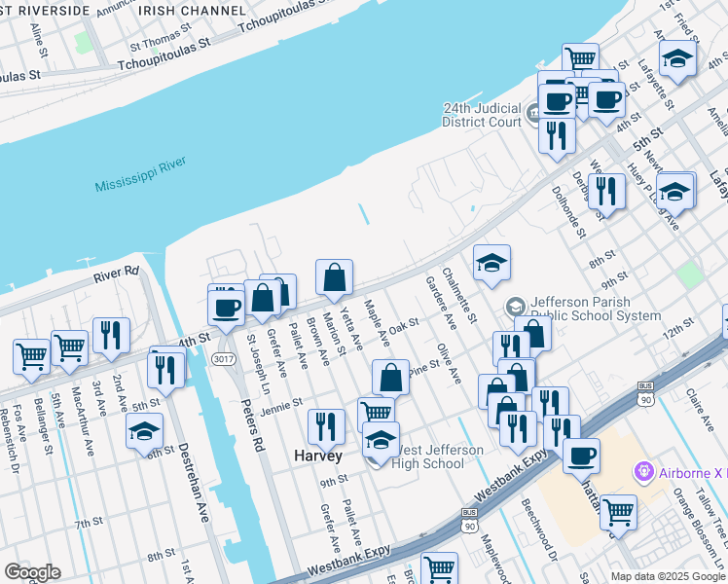Click the 12th St street label

[x=678, y=328]
